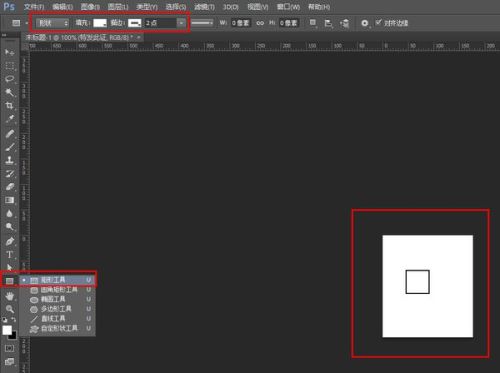Screen dimensions: 500x373
Task: Select the Magic Wand tool
Action: 9,92
